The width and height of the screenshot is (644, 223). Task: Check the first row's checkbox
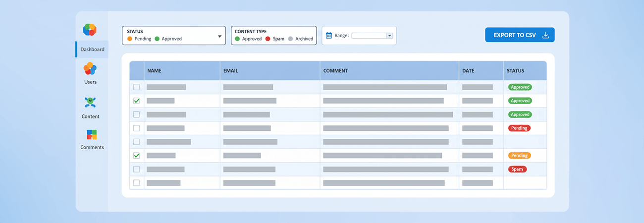click(x=137, y=87)
